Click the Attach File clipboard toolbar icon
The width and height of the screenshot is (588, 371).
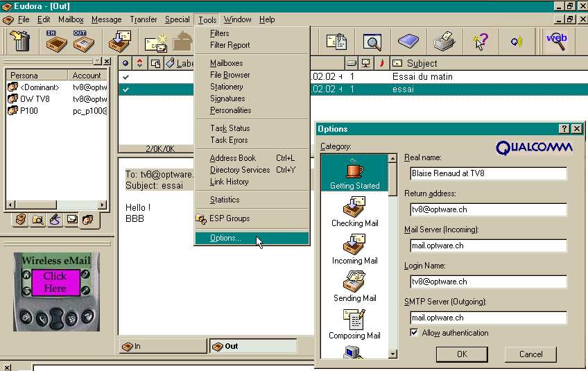336,42
